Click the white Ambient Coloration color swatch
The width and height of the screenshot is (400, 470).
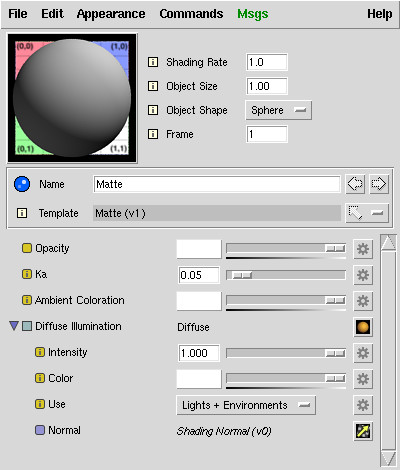(199, 301)
